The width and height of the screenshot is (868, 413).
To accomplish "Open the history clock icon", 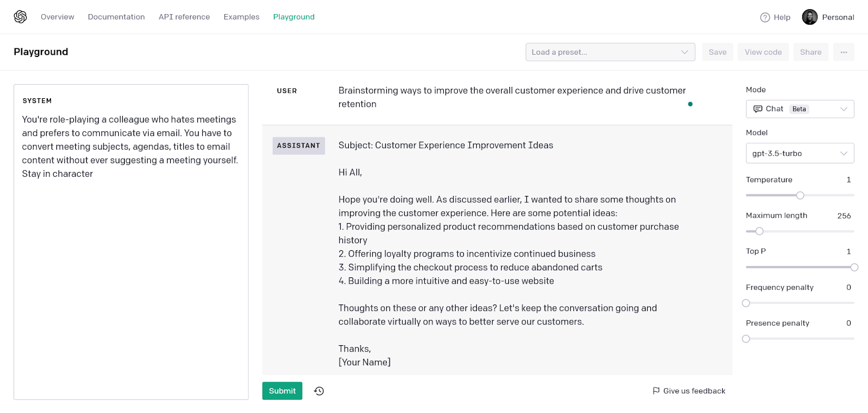I will pos(319,391).
